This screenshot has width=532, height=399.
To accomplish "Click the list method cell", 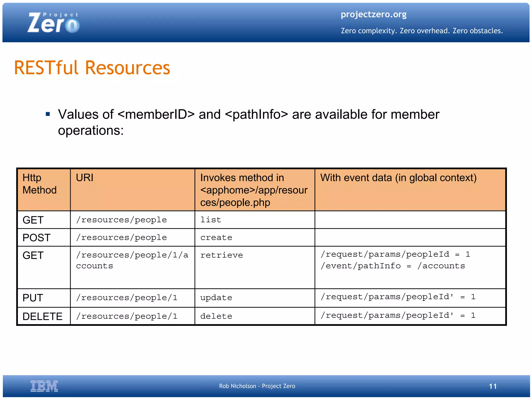I will coord(211,220).
